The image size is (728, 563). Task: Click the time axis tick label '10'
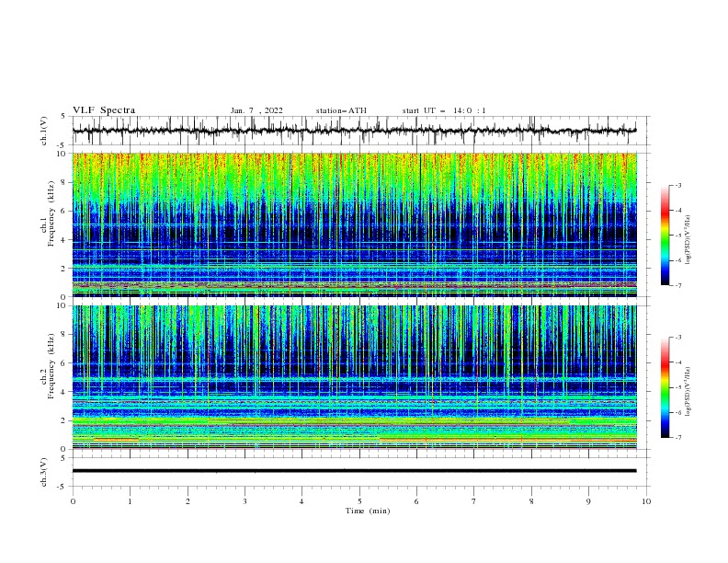(646, 501)
